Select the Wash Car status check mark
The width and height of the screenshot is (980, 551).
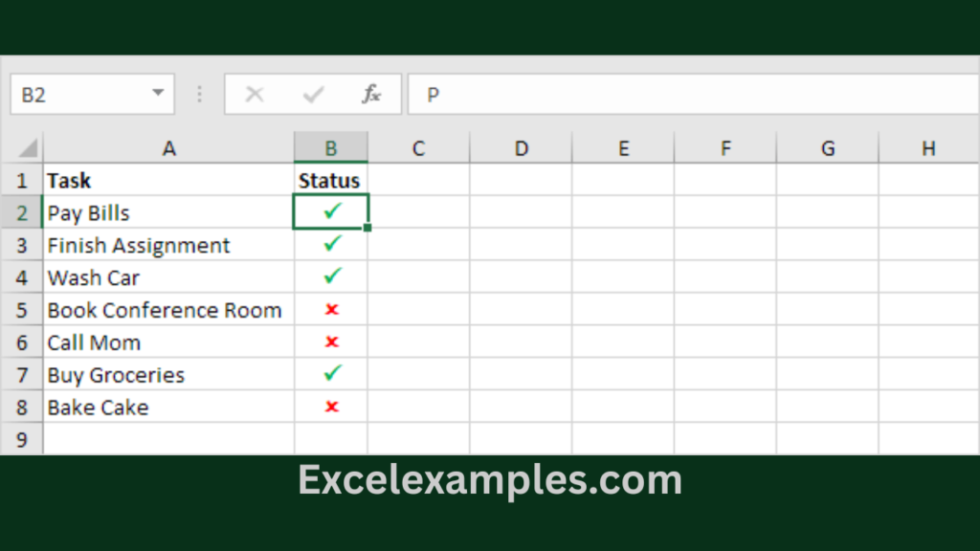pos(332,276)
